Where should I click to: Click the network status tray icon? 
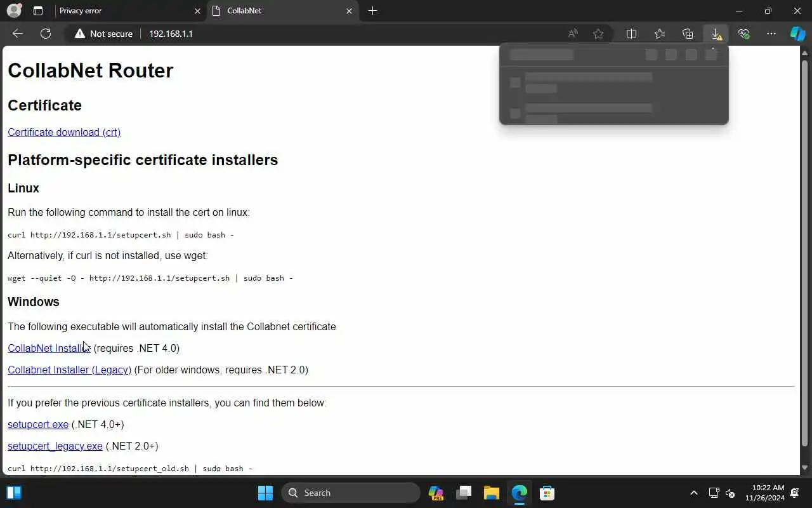click(714, 493)
